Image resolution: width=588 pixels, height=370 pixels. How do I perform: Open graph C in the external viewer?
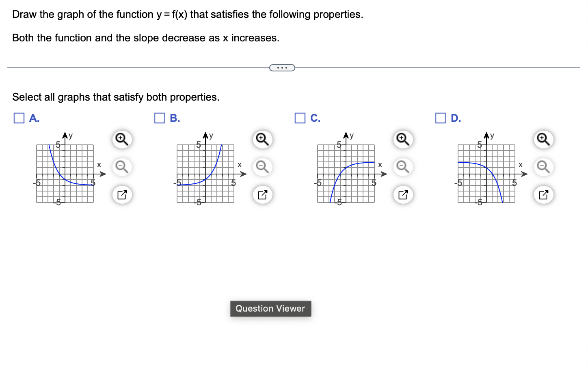click(402, 195)
